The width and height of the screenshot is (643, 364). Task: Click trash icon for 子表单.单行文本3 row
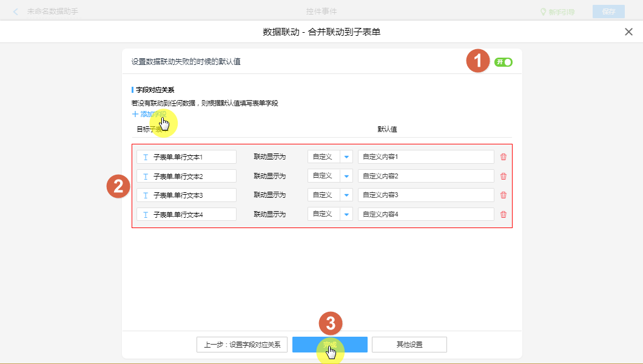coord(503,195)
